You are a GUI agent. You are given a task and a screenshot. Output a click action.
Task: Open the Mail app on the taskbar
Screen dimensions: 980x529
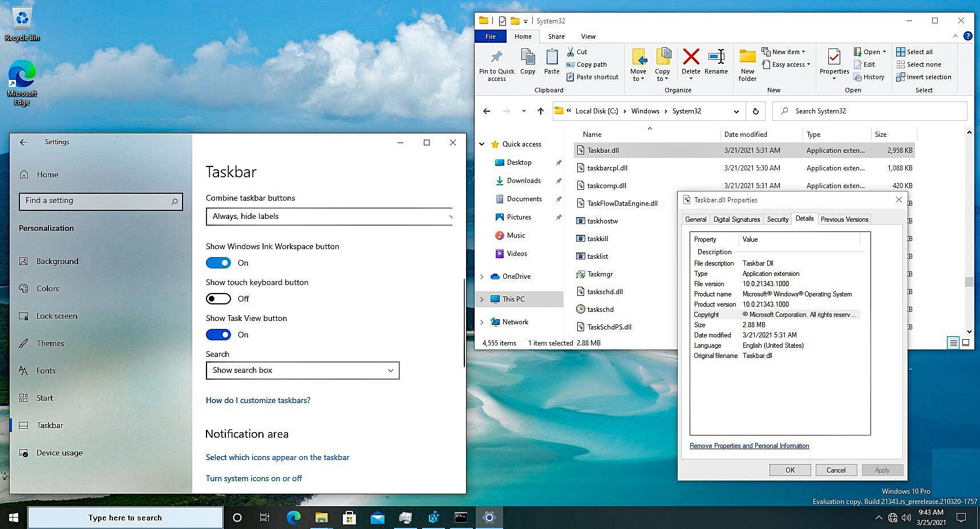click(377, 518)
